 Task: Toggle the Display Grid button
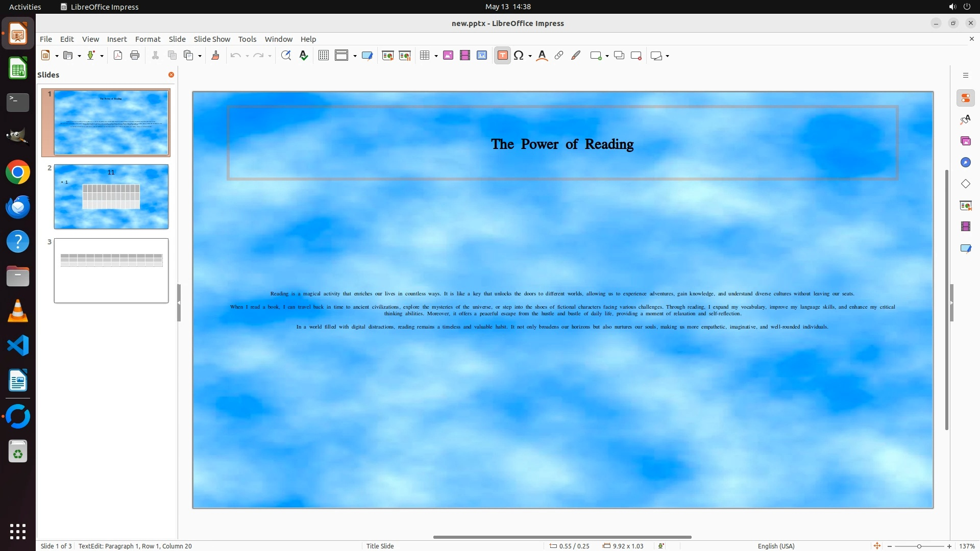[x=324, y=56]
